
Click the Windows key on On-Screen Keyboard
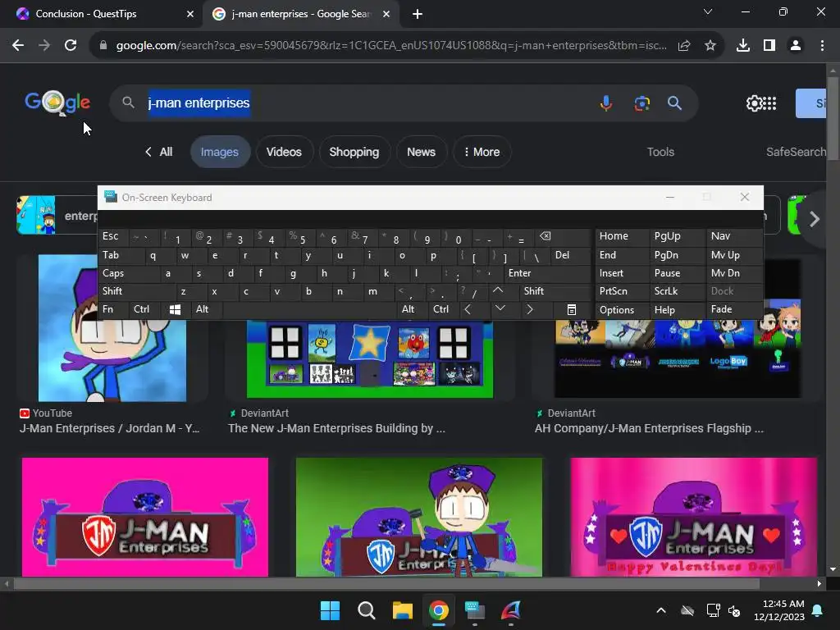(x=175, y=309)
